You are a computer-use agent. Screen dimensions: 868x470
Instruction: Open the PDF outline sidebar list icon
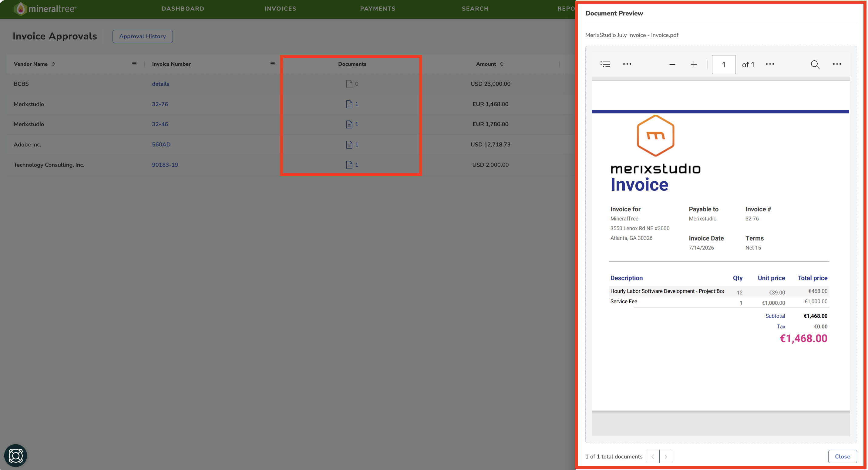[x=605, y=64]
